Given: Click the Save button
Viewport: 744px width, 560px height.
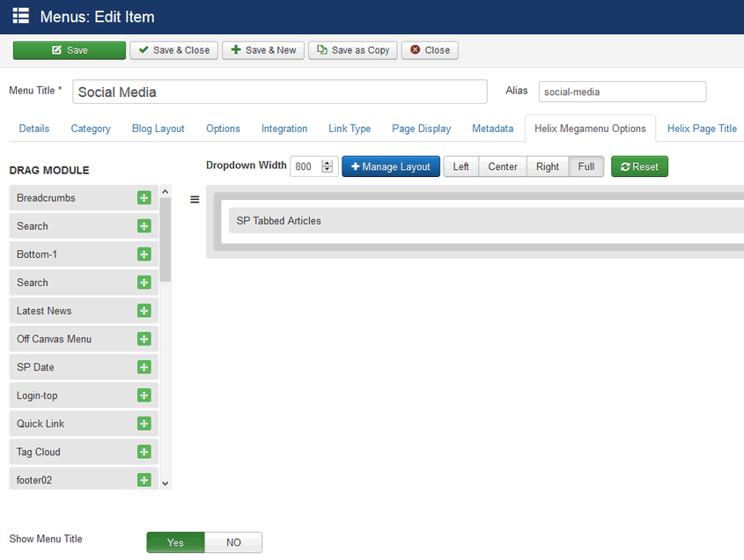Looking at the screenshot, I should (70, 50).
